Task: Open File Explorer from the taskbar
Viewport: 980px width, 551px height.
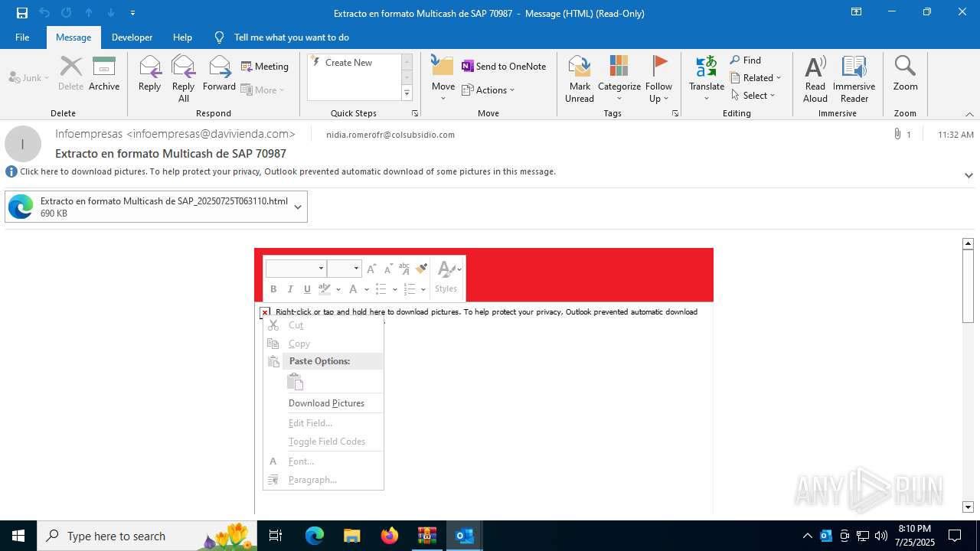Action: [352, 536]
